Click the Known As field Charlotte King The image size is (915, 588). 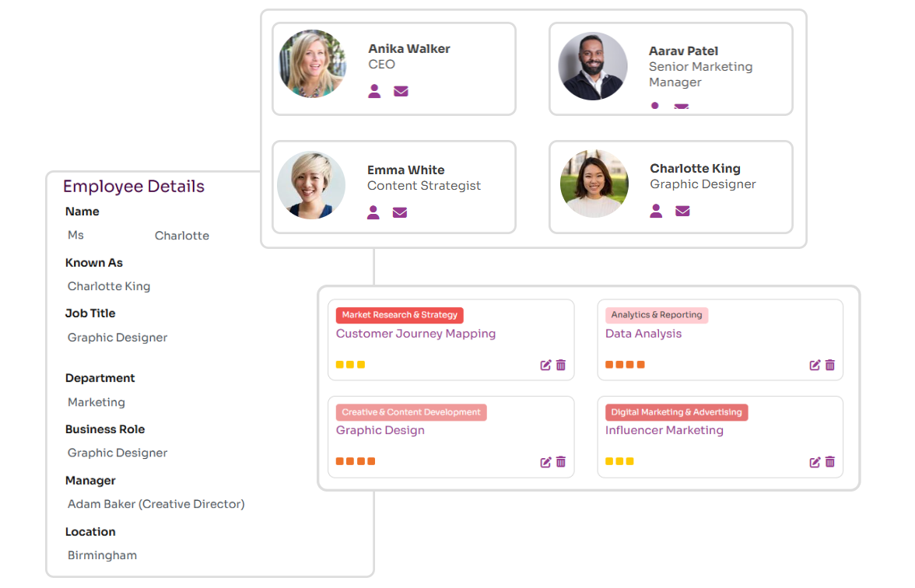109,286
